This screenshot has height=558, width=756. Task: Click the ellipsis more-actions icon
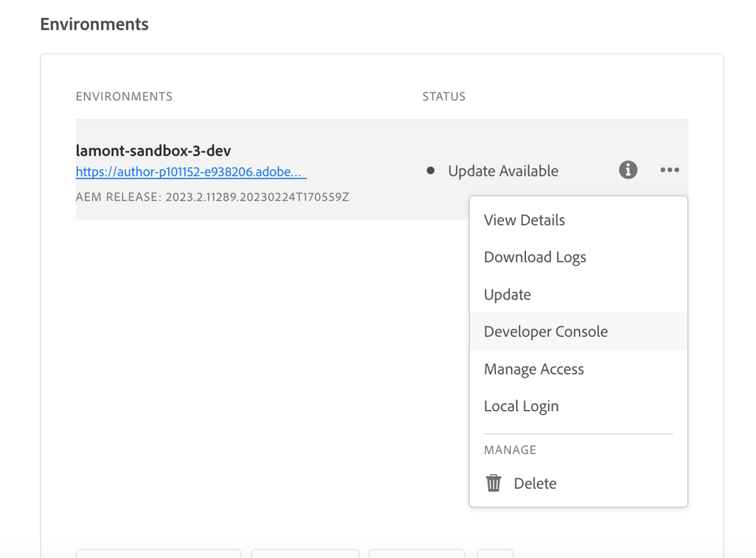(669, 170)
